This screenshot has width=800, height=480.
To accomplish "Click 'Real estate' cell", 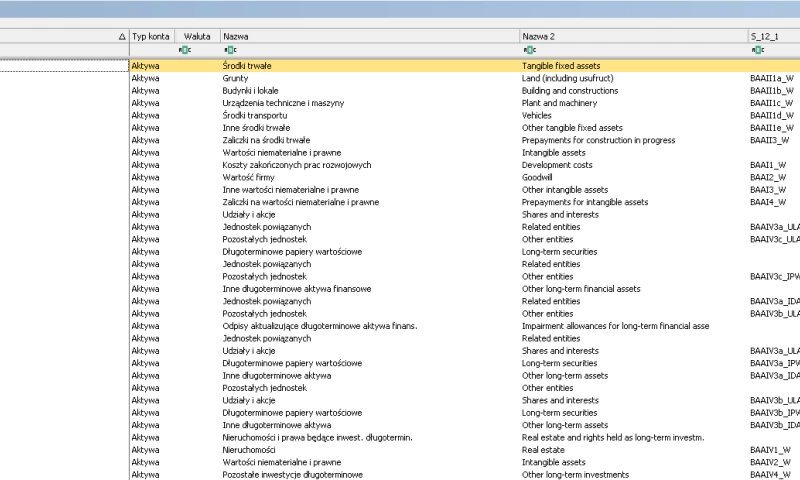I will coord(543,450).
